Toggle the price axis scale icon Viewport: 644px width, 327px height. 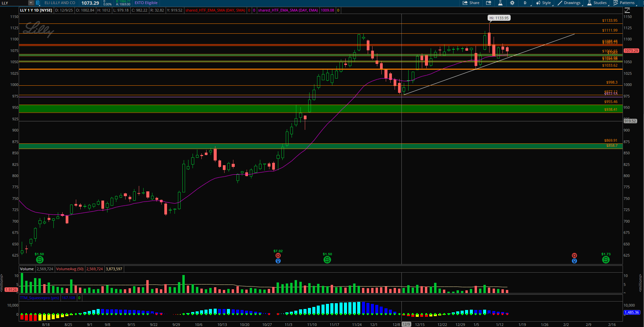click(627, 10)
